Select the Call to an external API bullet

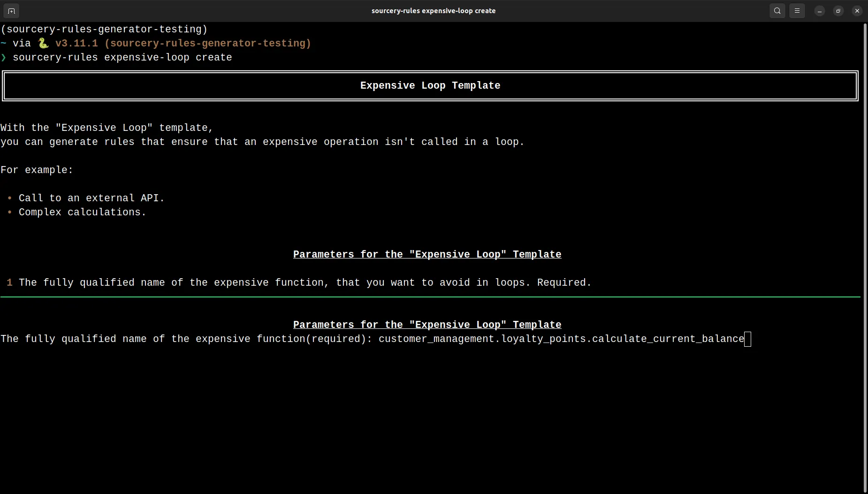[91, 198]
